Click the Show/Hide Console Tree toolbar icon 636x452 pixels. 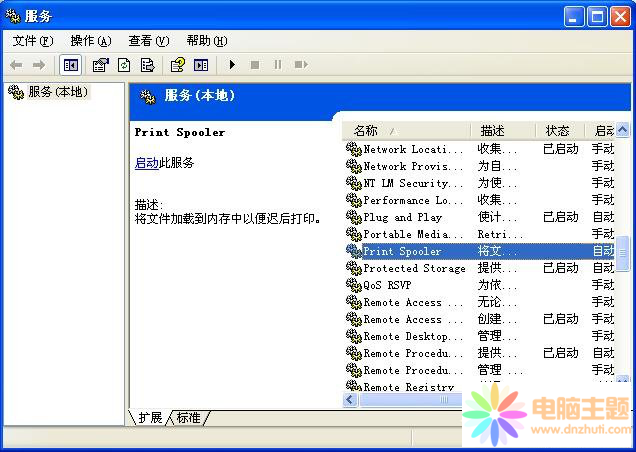tap(71, 65)
